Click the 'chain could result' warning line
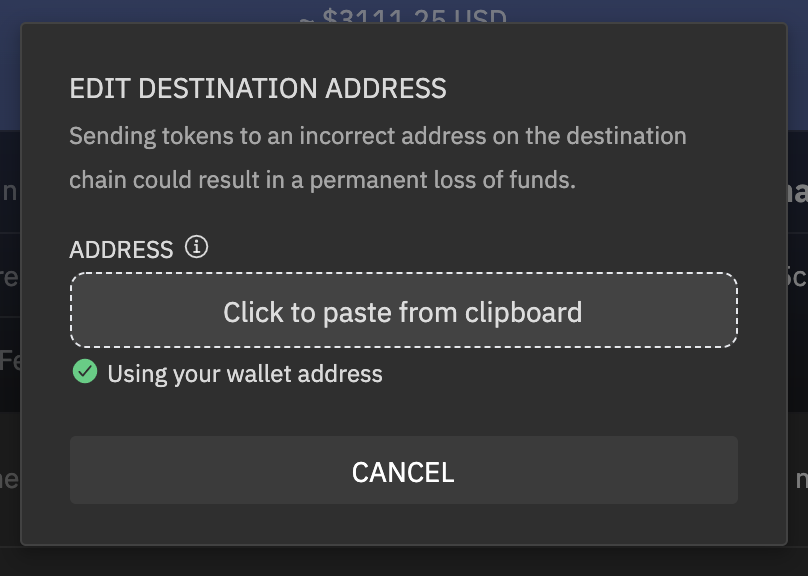The height and width of the screenshot is (576, 808). coord(323,180)
